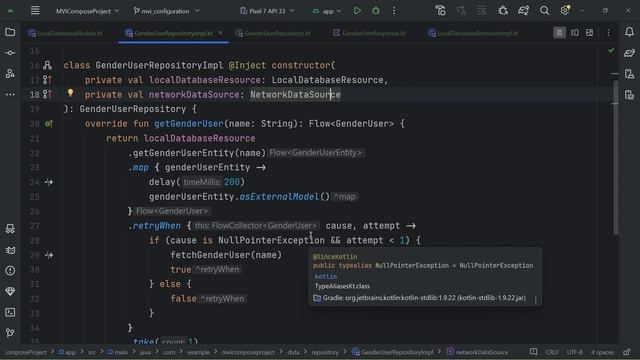Close the GenderUserRepositoryImpl.kt tab
The height and width of the screenshot is (360, 640).
[220, 33]
